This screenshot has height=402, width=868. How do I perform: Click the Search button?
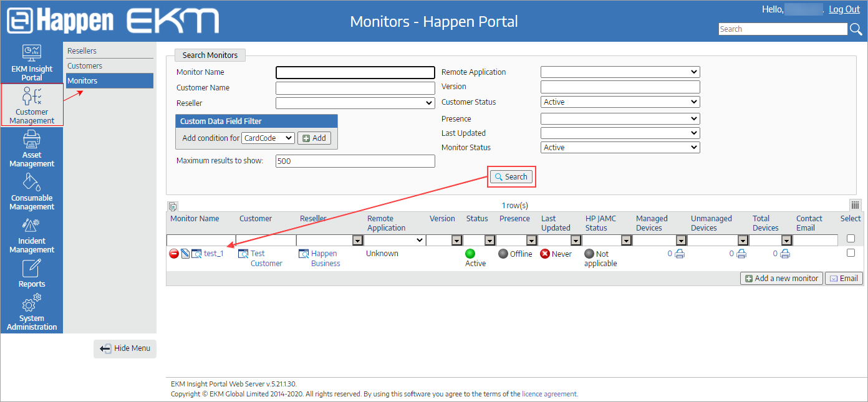click(511, 176)
